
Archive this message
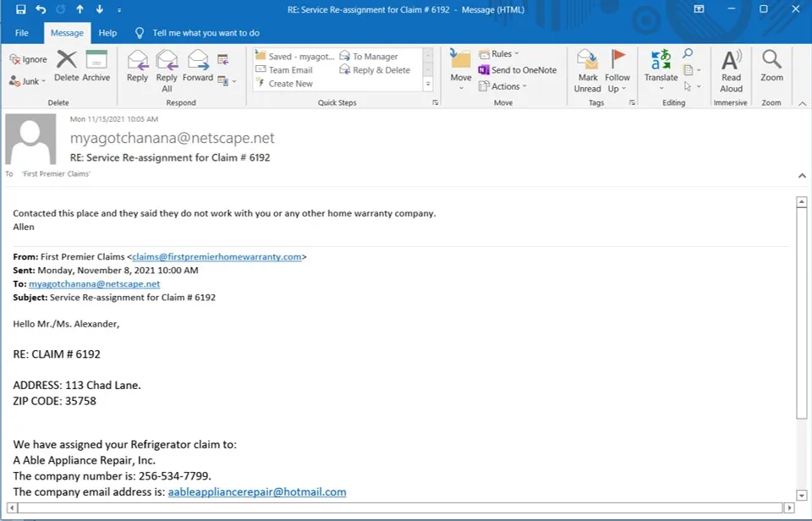(96, 66)
